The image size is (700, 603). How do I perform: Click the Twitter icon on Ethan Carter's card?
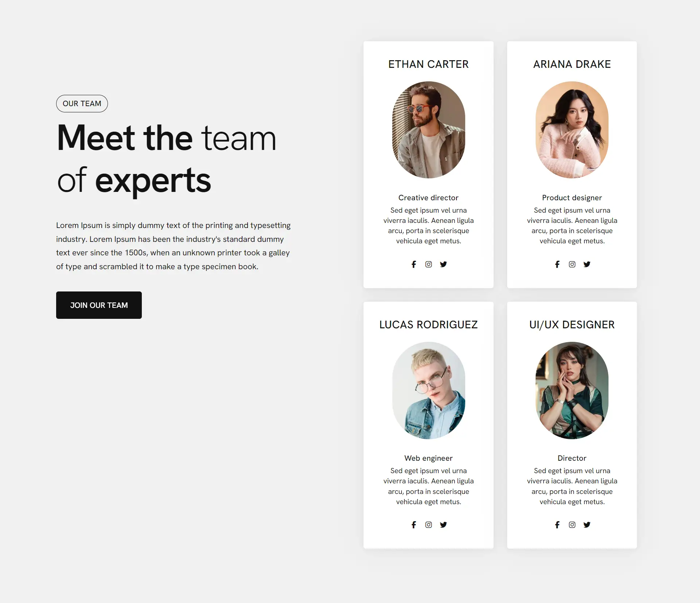click(x=443, y=264)
